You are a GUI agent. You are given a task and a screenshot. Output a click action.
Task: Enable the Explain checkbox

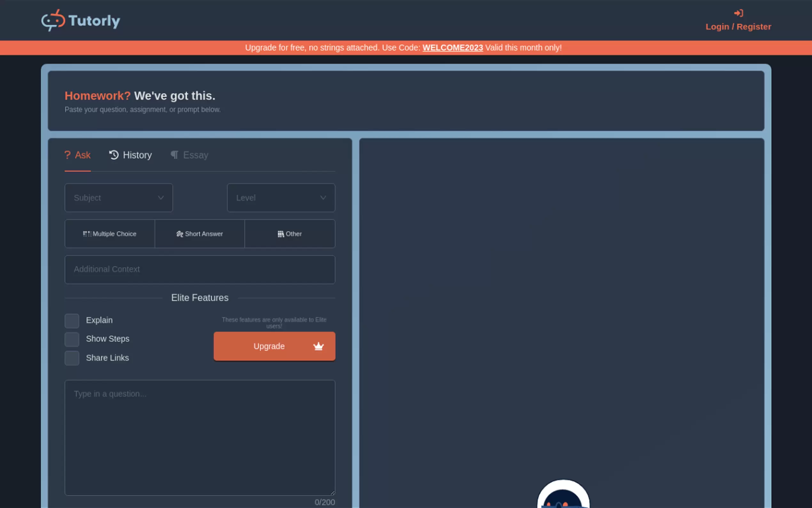tap(72, 321)
